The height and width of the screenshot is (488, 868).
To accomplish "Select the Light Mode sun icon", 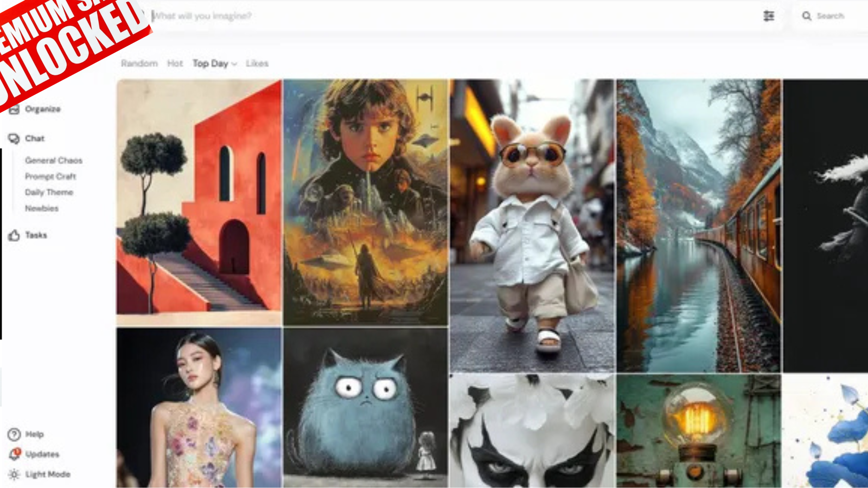I will (x=13, y=474).
